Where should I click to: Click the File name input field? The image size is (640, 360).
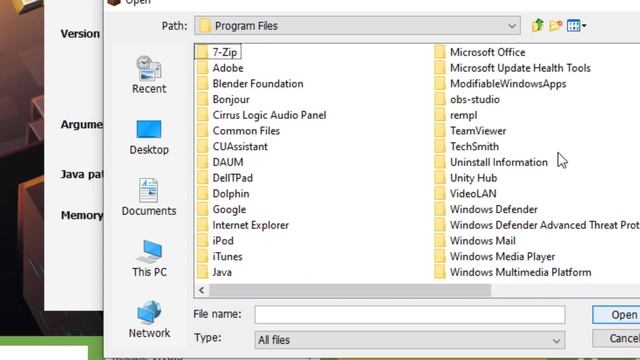(x=410, y=315)
